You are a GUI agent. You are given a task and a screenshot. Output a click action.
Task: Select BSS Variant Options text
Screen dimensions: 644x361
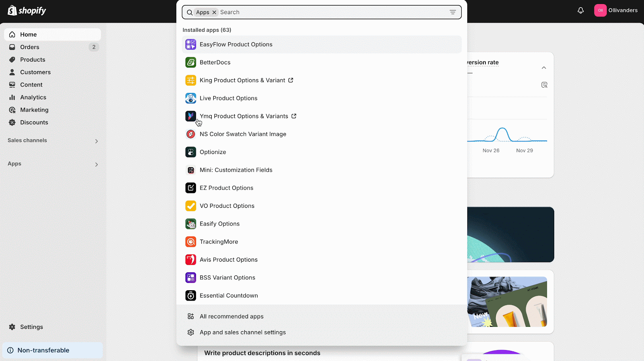[227, 277]
